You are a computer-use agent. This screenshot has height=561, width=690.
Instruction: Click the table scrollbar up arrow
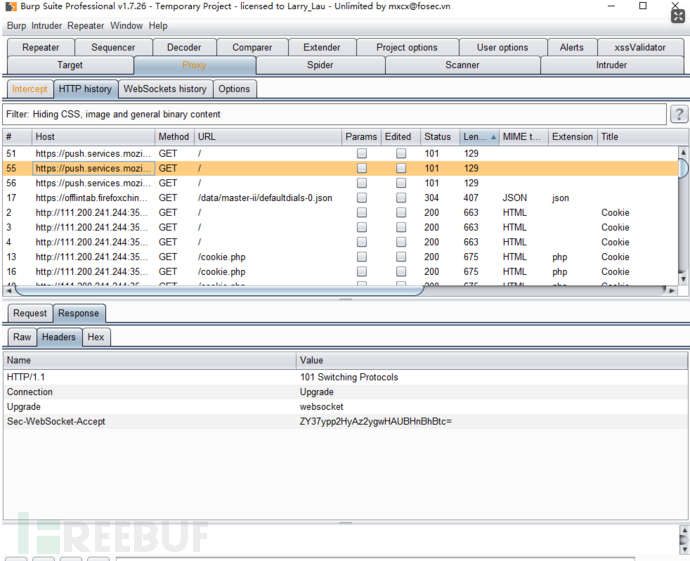[683, 152]
